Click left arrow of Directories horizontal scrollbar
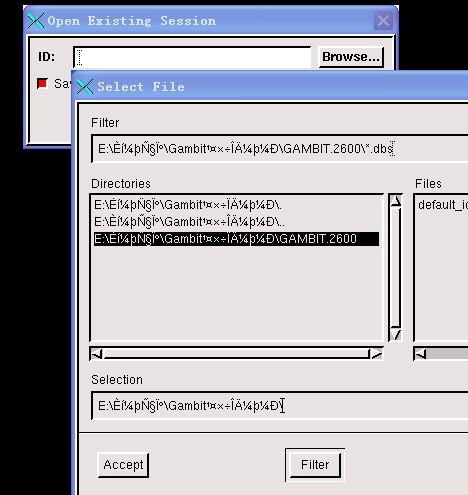The image size is (468, 495). coord(97,354)
